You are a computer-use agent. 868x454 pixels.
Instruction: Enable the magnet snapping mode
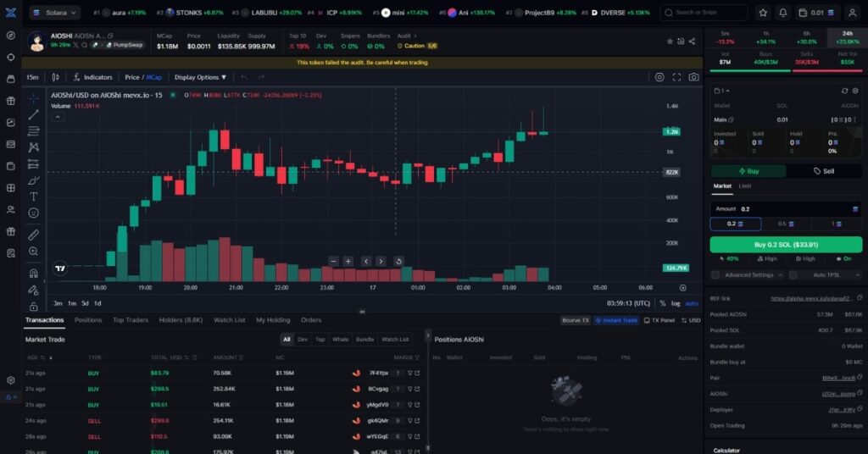click(x=34, y=274)
